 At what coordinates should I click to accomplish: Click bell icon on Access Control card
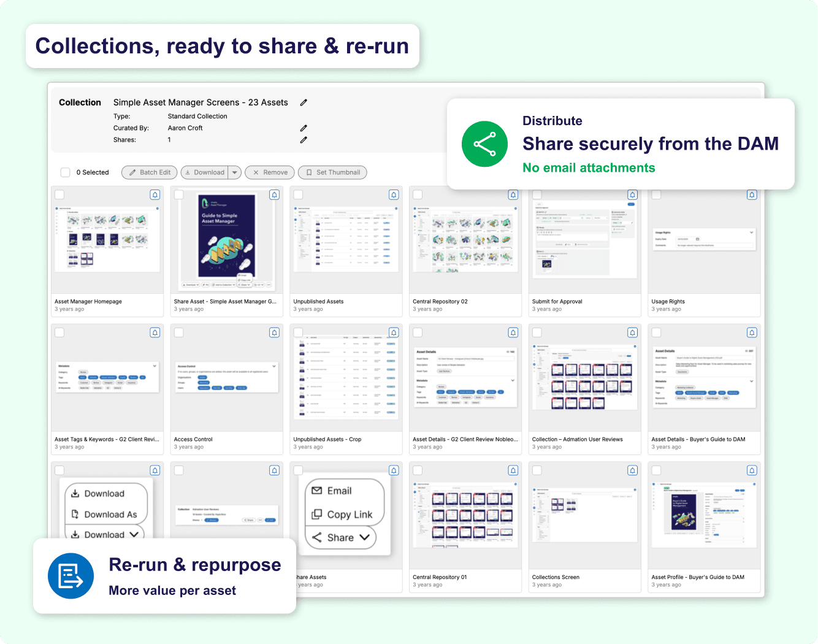275,332
